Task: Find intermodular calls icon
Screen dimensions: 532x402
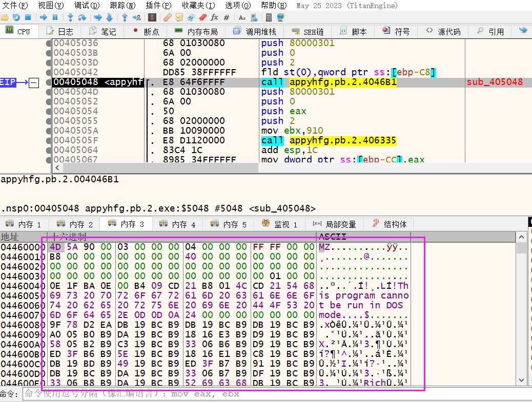Action: 254,17
